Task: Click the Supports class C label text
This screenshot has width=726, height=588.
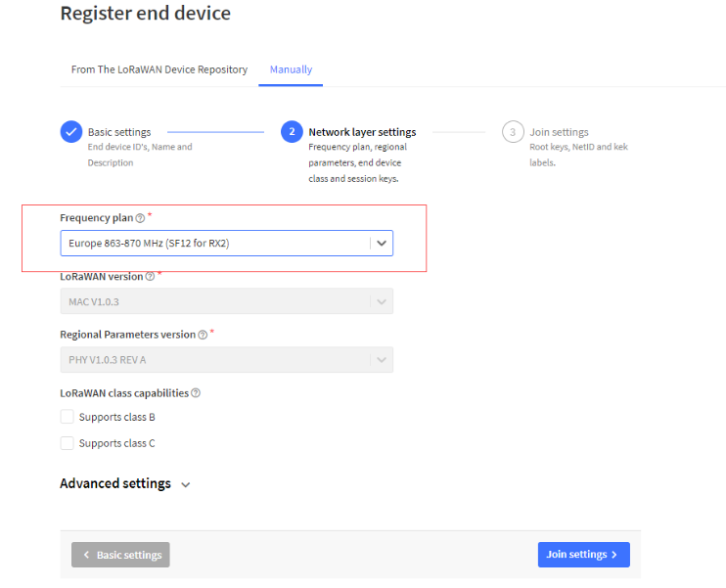Action: [x=116, y=443]
